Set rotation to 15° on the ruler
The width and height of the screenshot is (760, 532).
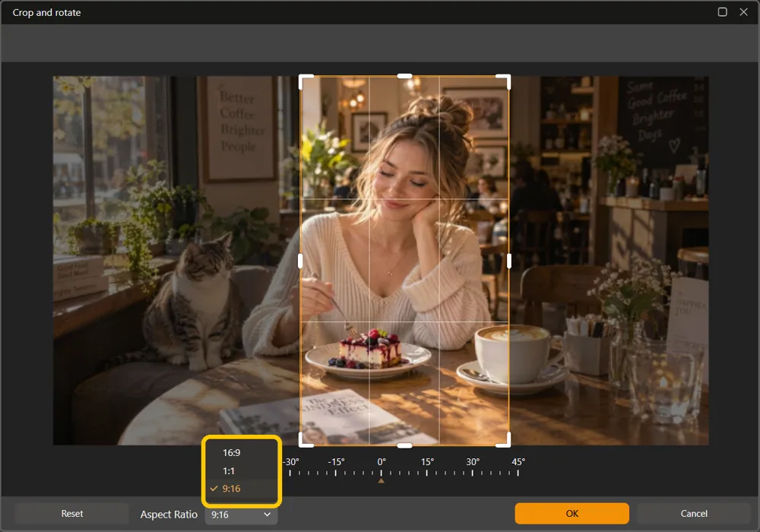[x=427, y=462]
